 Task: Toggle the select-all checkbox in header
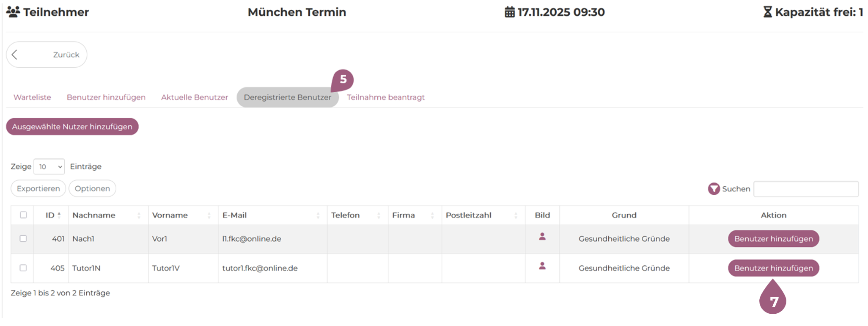coord(23,215)
